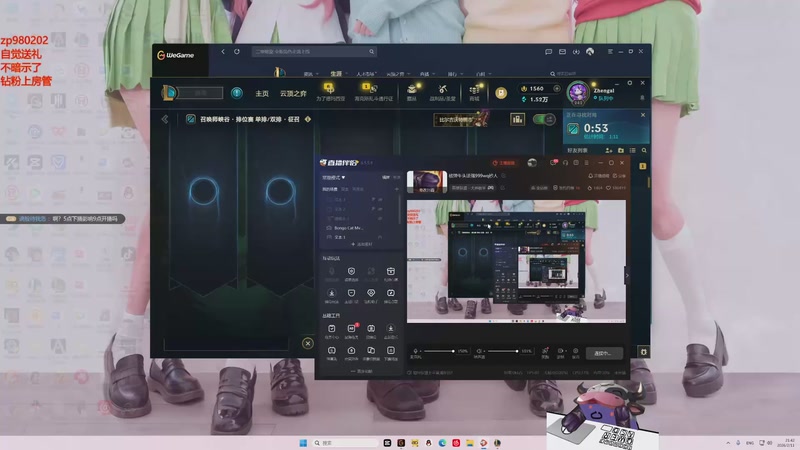Click the plus button next to 1560 currency
The width and height of the screenshot is (800, 450).
[x=557, y=88]
